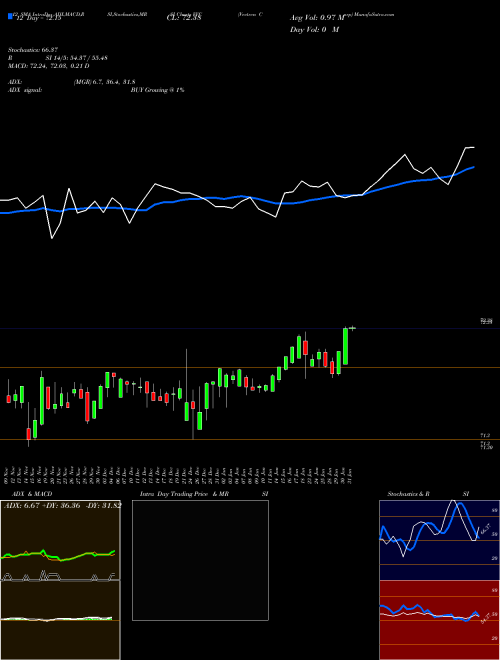This screenshot has width=500, height=660.
Task: Click the 'BUY Growing @ 1%' signal text
Action: pyautogui.click(x=157, y=90)
